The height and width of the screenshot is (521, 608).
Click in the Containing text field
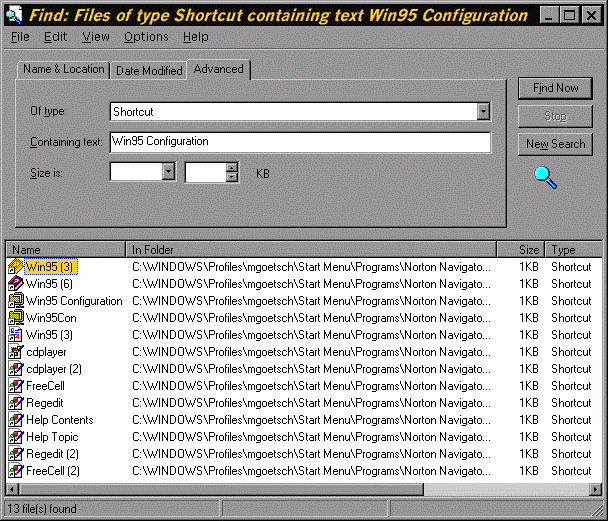[x=300, y=142]
